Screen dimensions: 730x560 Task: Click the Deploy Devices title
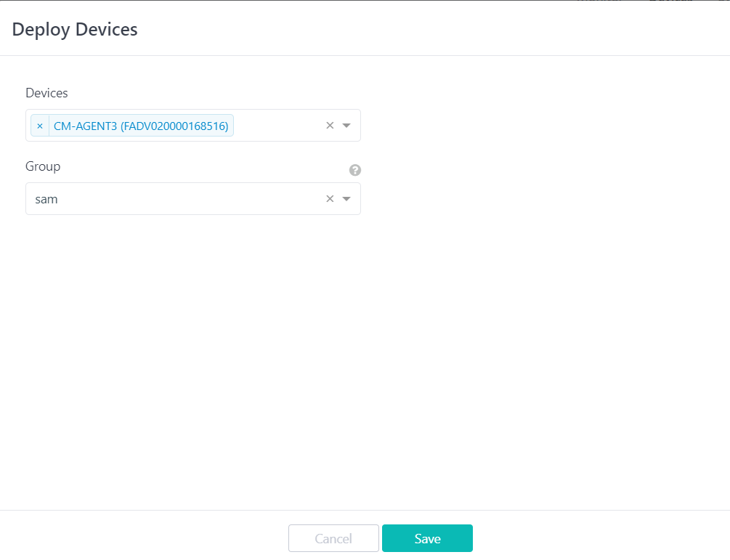click(75, 29)
